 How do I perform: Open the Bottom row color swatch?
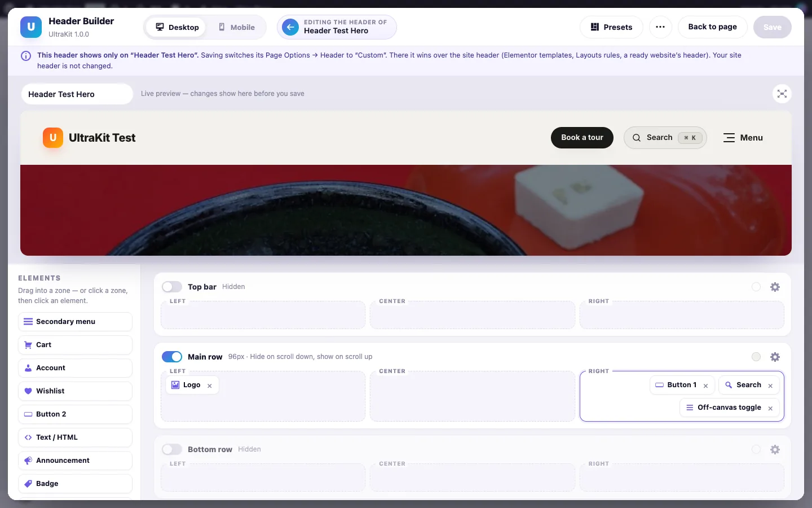[x=756, y=449]
